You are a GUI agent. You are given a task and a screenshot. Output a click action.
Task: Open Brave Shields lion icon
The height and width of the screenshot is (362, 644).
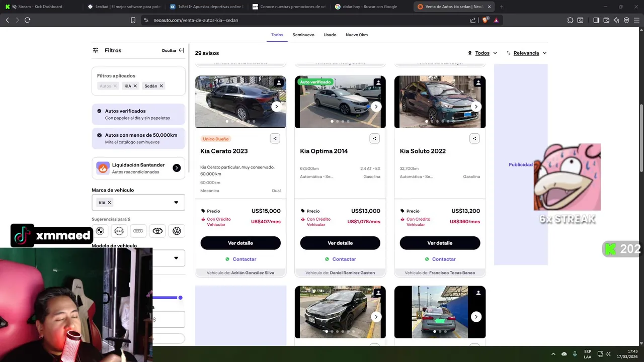click(485, 20)
